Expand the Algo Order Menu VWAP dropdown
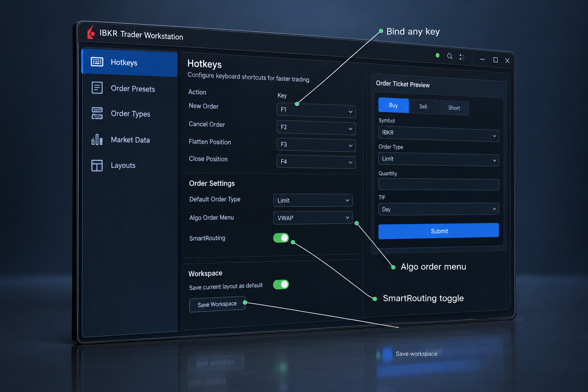This screenshot has width=588, height=392. 313,218
